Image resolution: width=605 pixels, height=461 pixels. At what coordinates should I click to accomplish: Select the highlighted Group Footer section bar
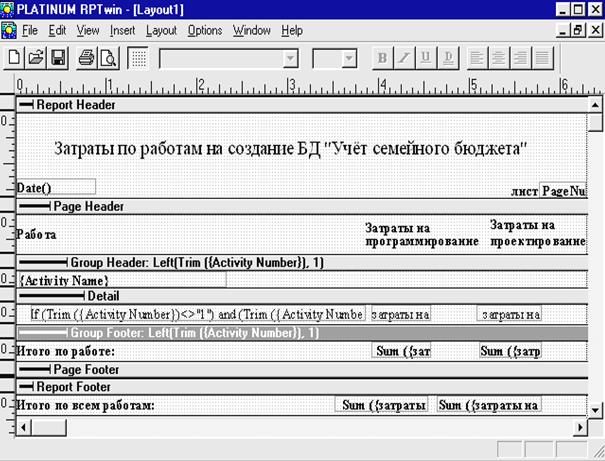click(302, 333)
